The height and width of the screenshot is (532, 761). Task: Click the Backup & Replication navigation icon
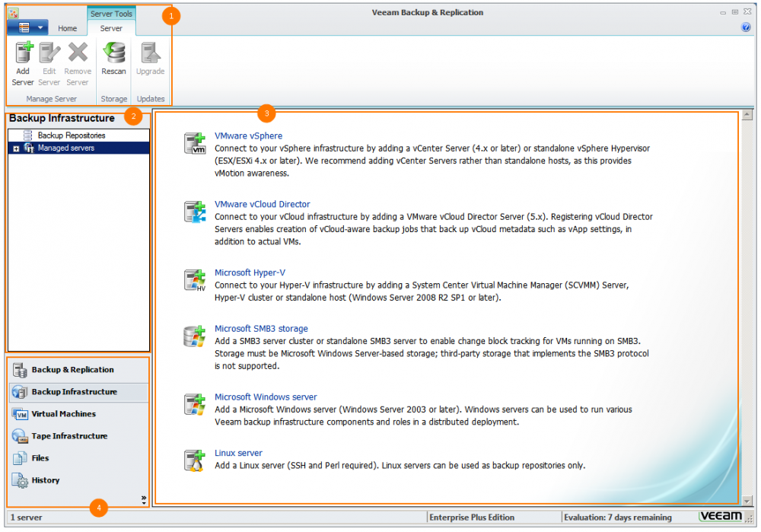click(20, 370)
